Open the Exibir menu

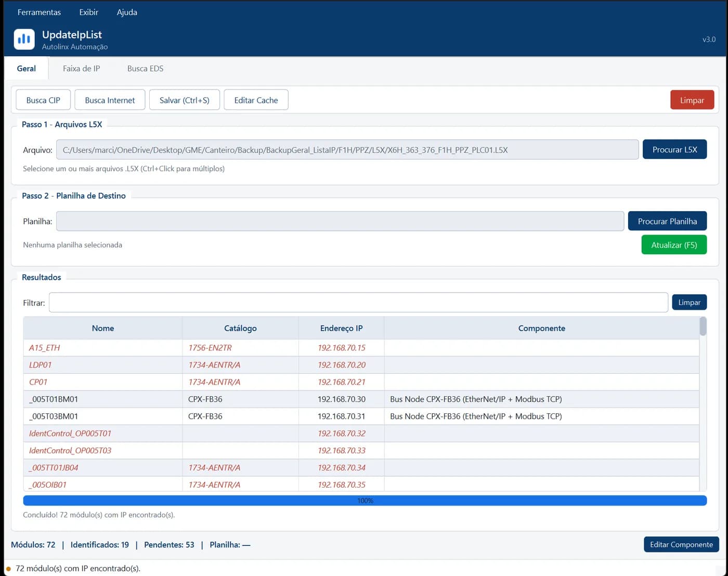pos(89,12)
